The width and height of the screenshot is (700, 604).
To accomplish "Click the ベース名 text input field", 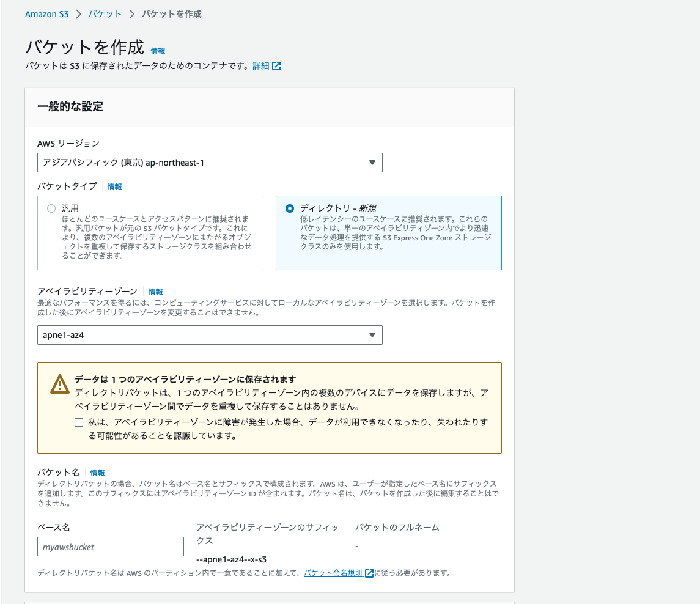I will tap(111, 547).
